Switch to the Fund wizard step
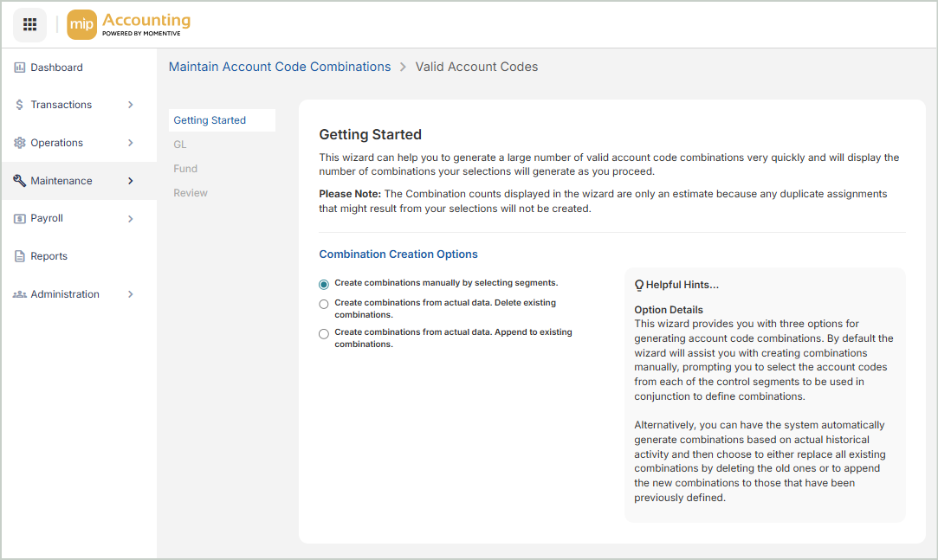The width and height of the screenshot is (938, 560). point(185,169)
